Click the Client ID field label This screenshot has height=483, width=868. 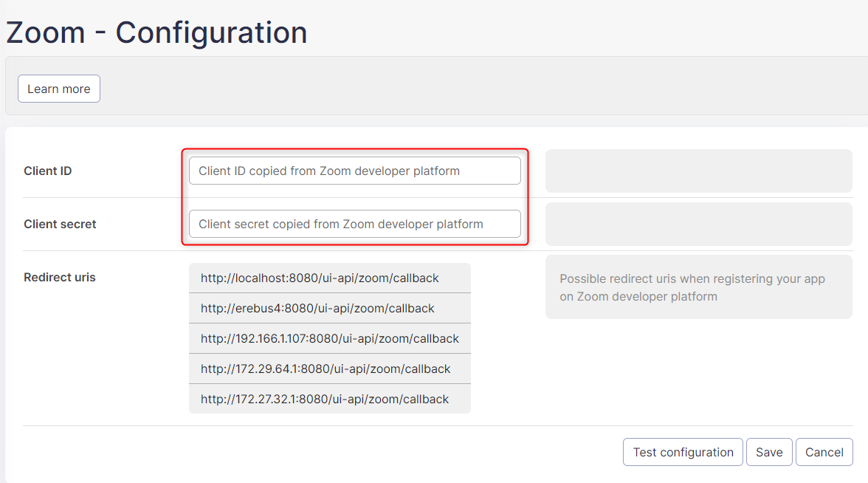pos(48,171)
